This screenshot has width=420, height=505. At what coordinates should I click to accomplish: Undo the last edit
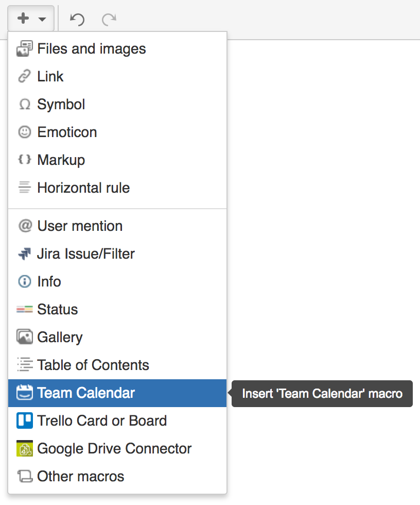77,20
